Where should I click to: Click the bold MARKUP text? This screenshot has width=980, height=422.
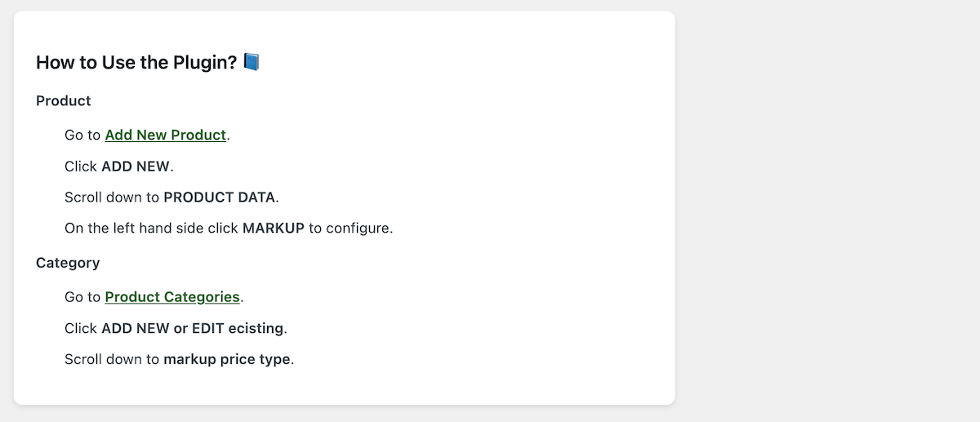click(x=273, y=229)
